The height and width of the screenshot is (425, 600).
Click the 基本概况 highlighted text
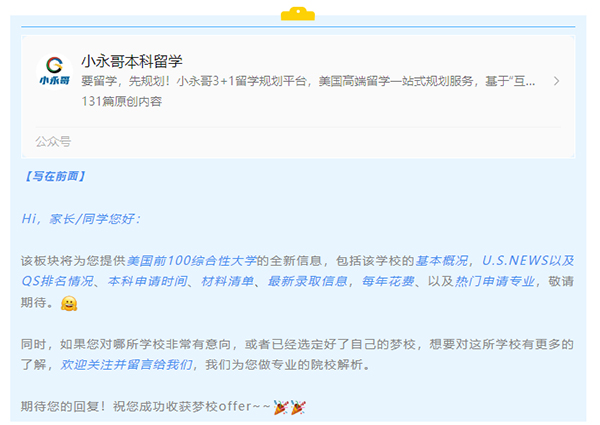[x=442, y=261]
